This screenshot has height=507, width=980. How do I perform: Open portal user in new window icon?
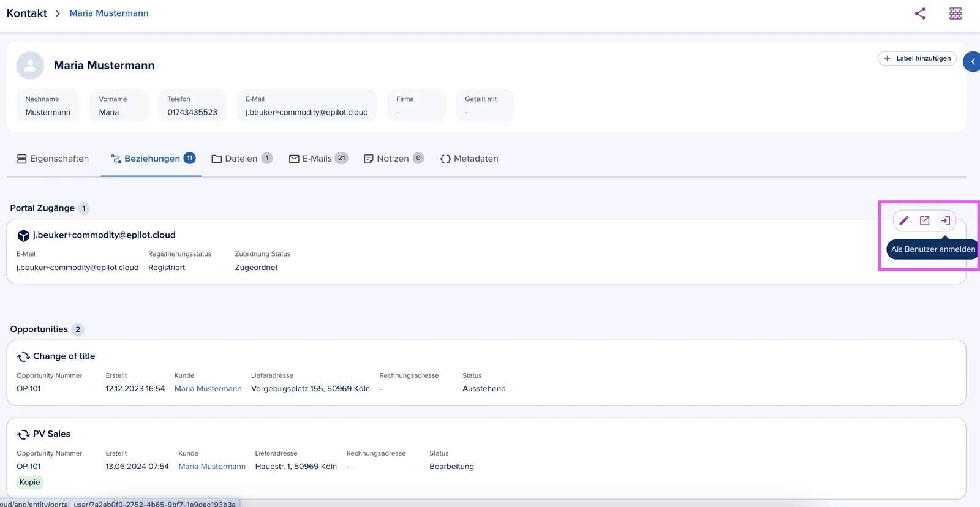(x=925, y=220)
